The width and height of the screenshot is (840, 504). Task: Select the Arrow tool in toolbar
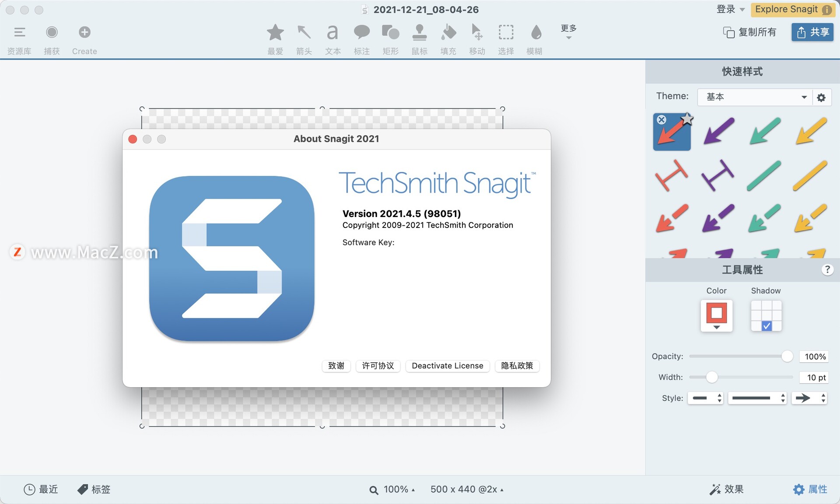(x=304, y=33)
